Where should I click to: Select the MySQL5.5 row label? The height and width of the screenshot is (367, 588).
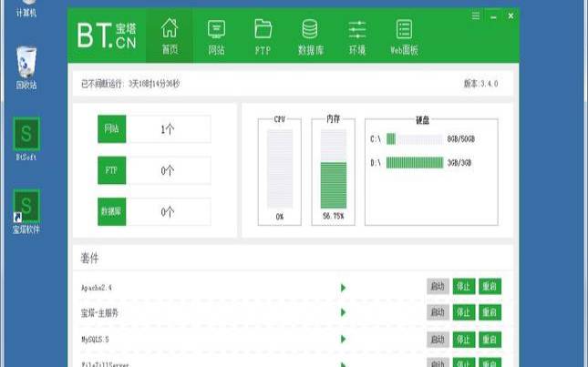point(95,340)
